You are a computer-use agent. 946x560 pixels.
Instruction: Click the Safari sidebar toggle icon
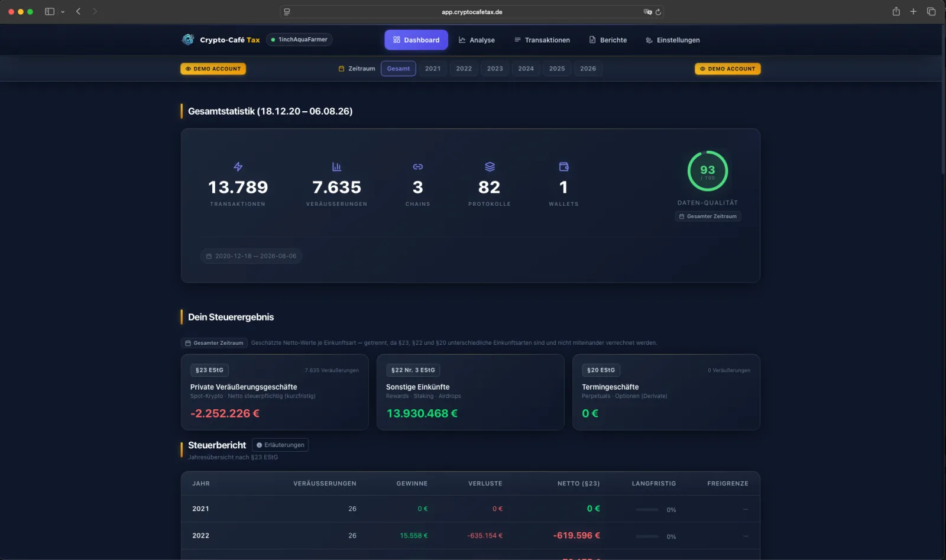point(50,11)
